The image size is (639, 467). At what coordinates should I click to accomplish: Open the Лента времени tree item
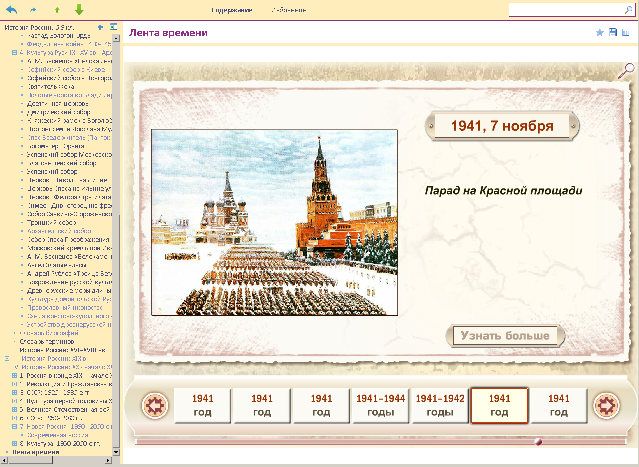(x=36, y=452)
